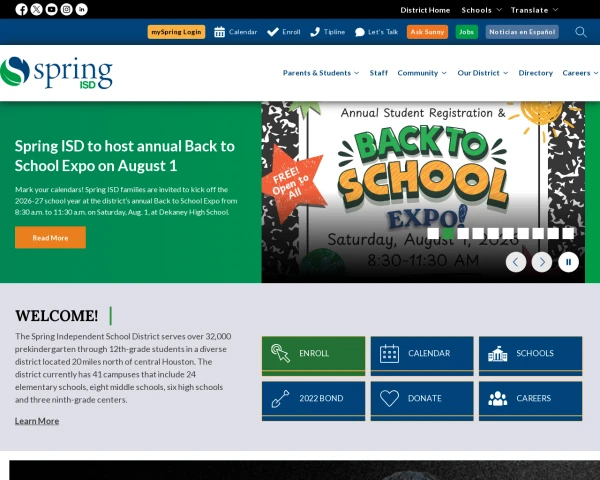Click the mySpring Login button

coord(176,32)
